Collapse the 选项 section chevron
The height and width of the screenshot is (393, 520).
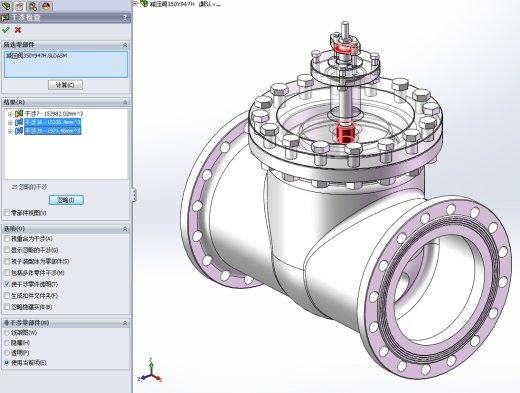point(125,229)
